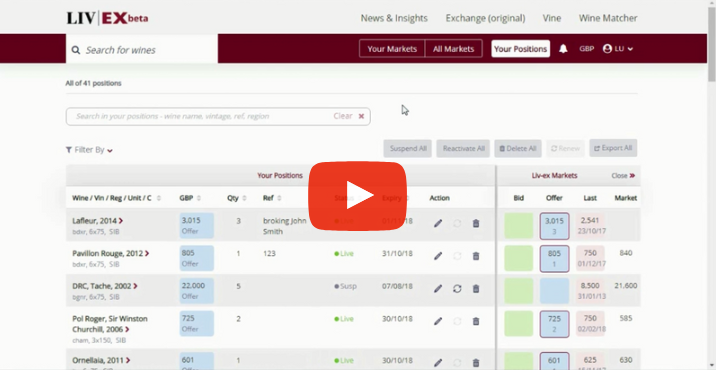The width and height of the screenshot is (716, 371).
Task: Click Delete All button
Action: point(518,148)
